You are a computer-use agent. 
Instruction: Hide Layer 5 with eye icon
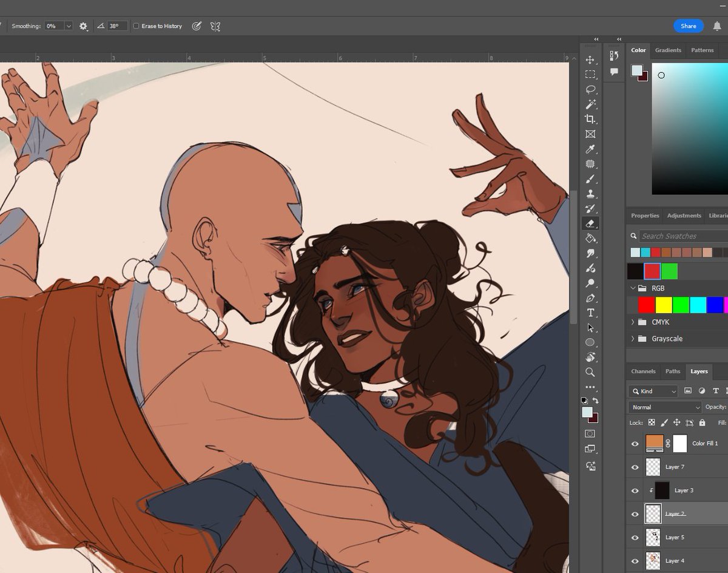tap(635, 537)
